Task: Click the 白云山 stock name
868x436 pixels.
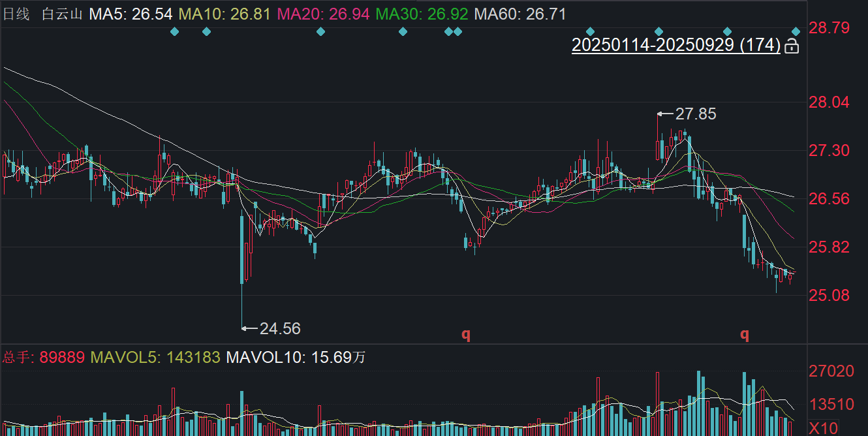Action: [x=62, y=14]
